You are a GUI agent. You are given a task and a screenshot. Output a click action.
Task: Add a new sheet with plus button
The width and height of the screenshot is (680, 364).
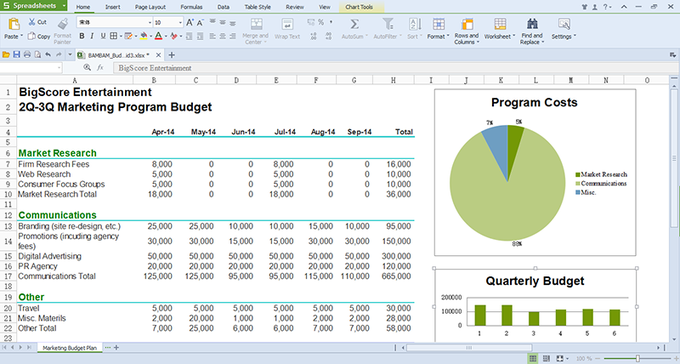pyautogui.click(x=116, y=348)
